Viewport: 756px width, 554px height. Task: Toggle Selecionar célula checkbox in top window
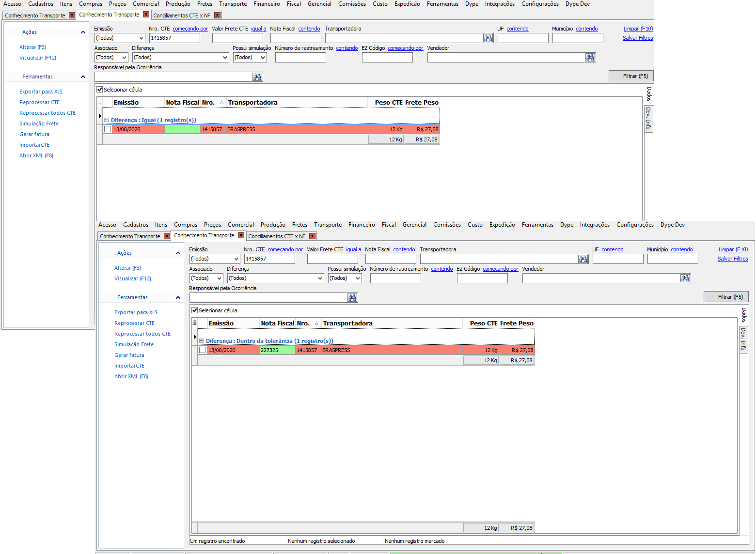100,90
